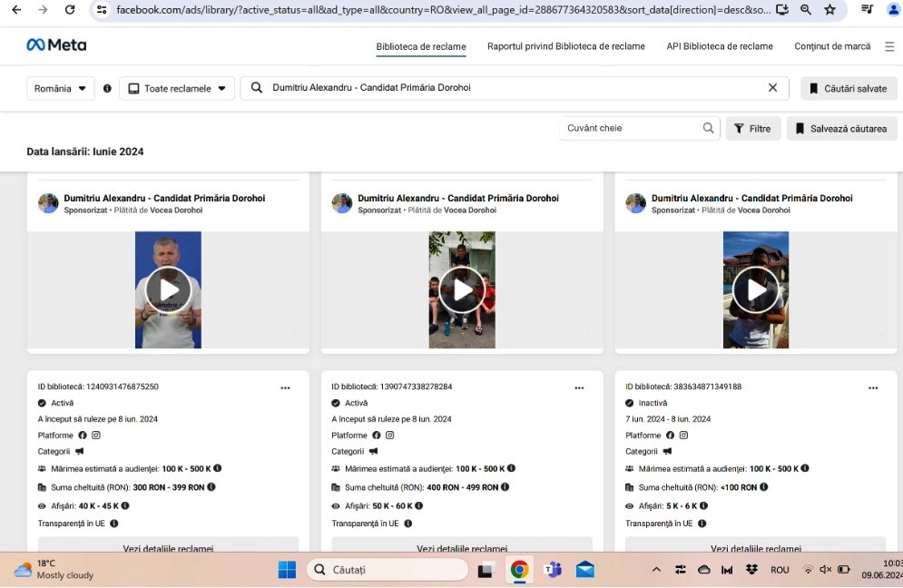Click Salvează căutarea button
The width and height of the screenshot is (903, 588).
(841, 129)
